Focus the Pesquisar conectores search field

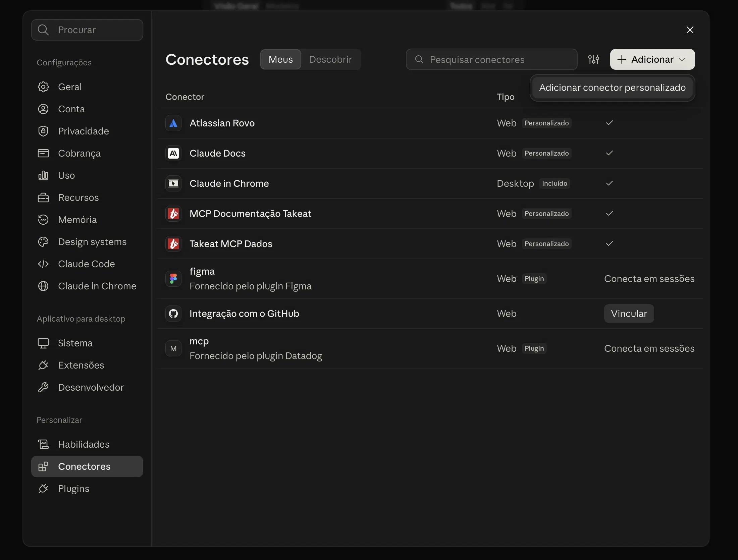coord(491,59)
